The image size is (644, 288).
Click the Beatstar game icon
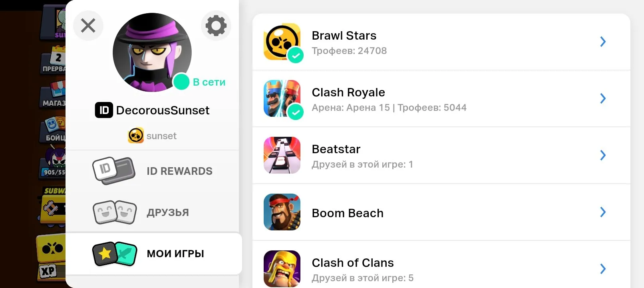click(x=282, y=155)
